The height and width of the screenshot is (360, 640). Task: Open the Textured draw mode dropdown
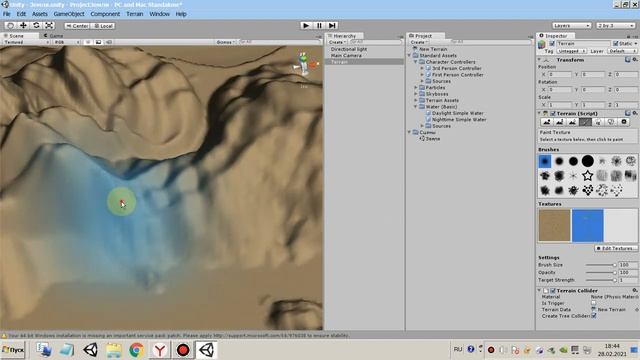tap(26, 42)
